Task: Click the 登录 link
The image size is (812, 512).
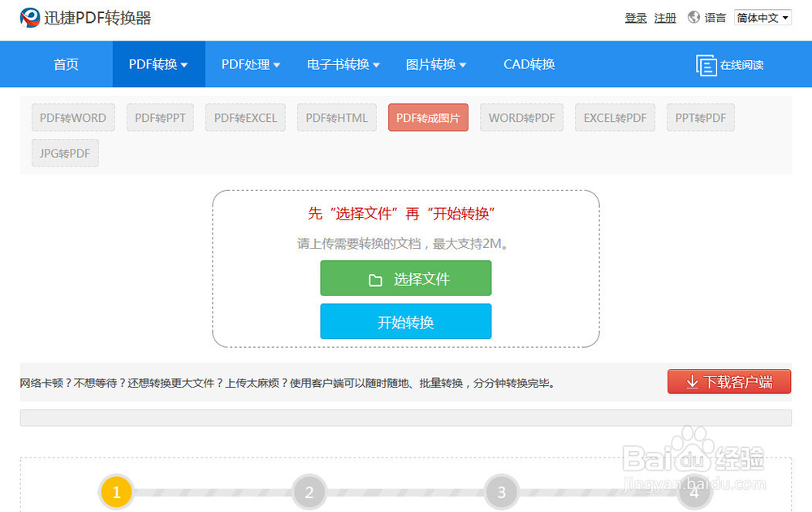Action: pyautogui.click(x=636, y=16)
